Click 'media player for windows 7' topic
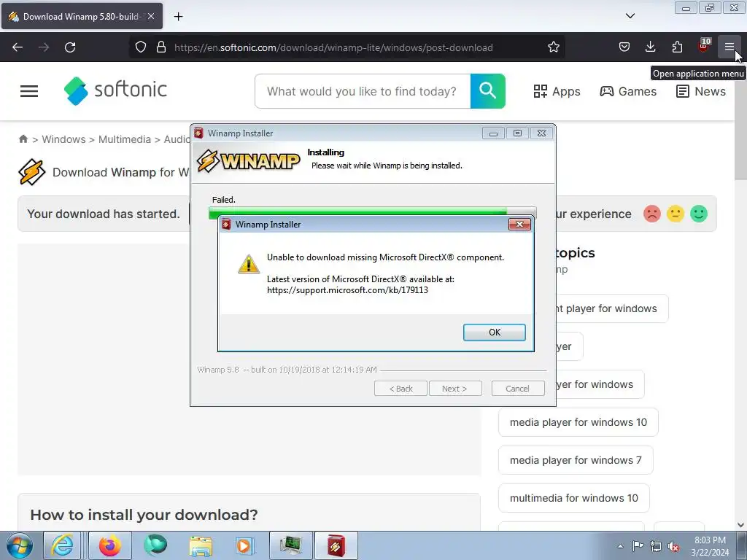Image resolution: width=747 pixels, height=560 pixels. (576, 460)
